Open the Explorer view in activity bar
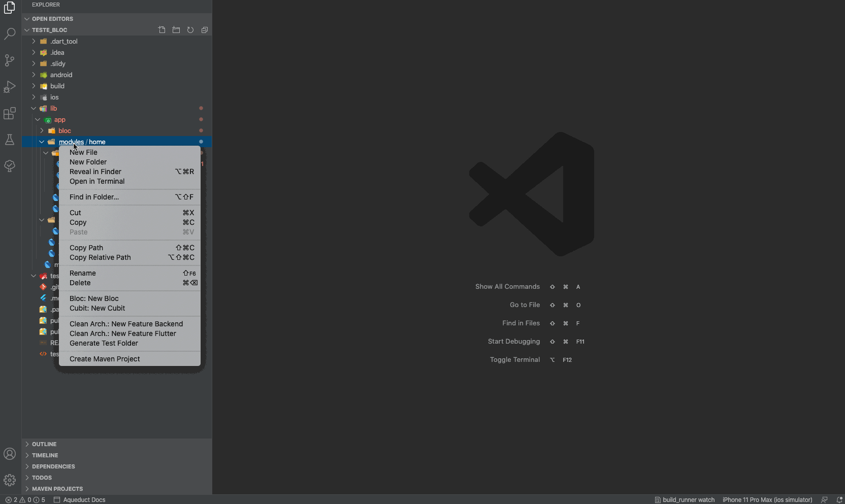This screenshot has width=845, height=504. point(10,8)
